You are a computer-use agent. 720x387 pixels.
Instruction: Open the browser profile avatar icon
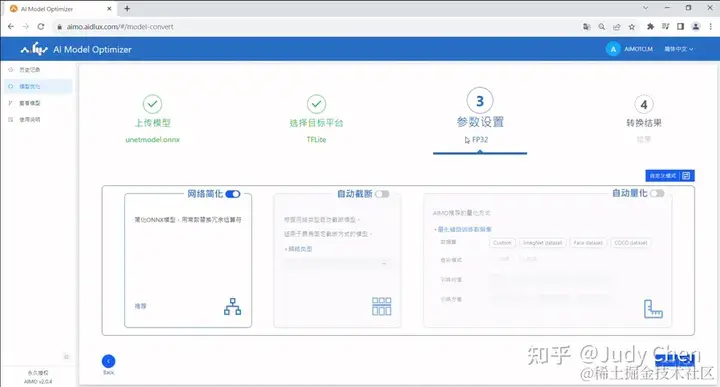tap(696, 27)
